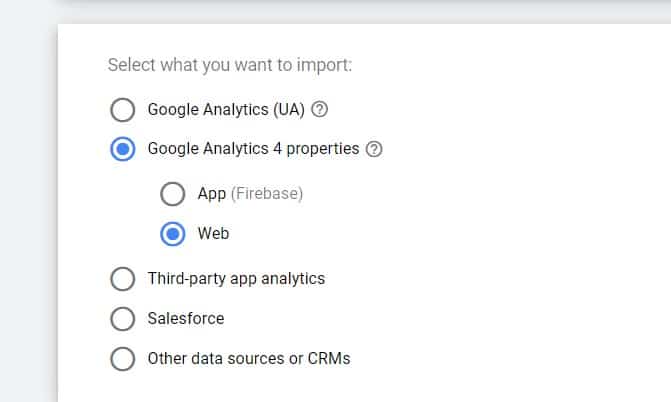
Task: Click the selected Google Analytics 4 properties radio circle
Action: [123, 149]
